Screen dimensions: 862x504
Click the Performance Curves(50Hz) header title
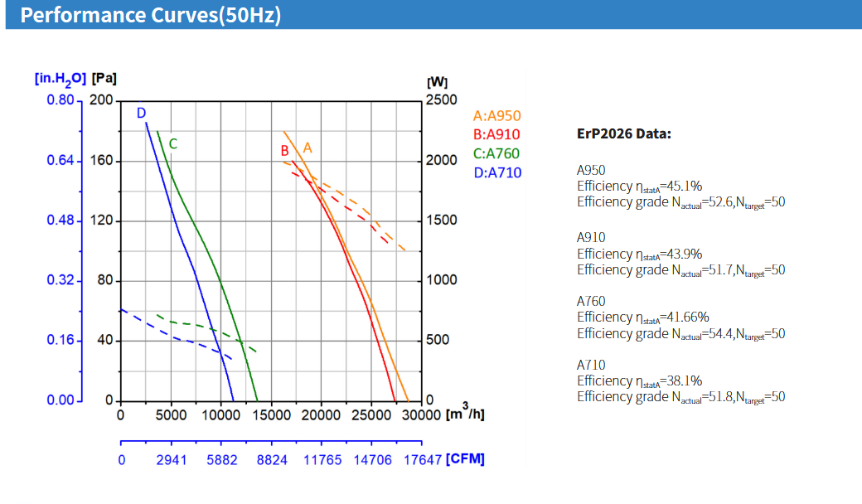[x=150, y=16]
